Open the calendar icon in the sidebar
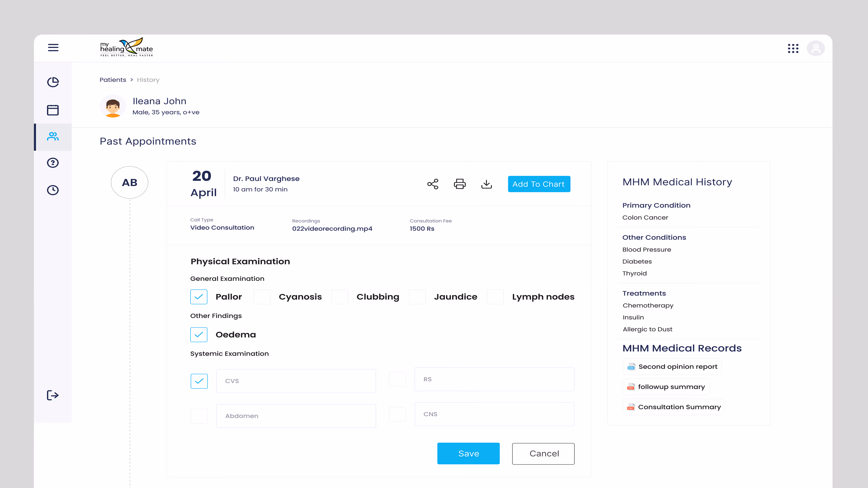The image size is (868, 488). 53,110
